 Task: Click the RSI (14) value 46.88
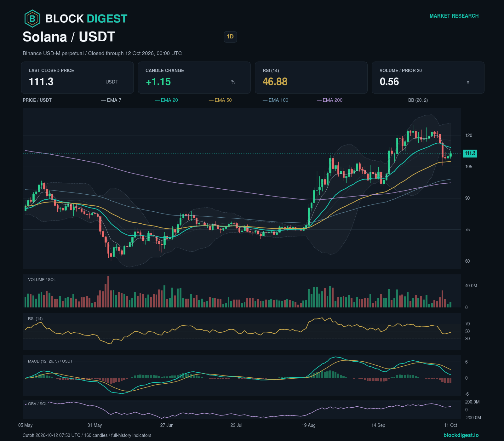click(x=275, y=82)
